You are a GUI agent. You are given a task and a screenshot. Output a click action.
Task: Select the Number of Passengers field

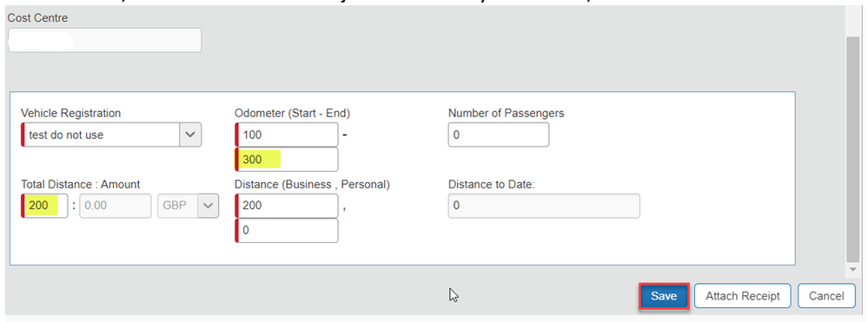point(498,135)
